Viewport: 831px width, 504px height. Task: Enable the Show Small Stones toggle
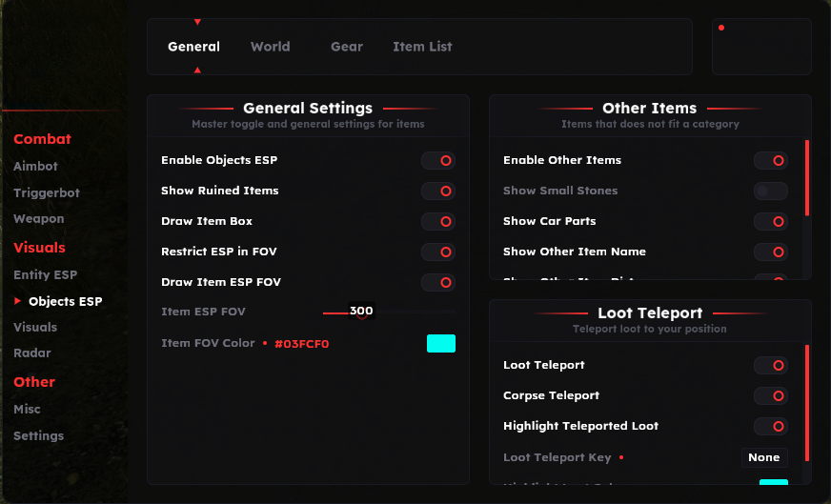[770, 191]
